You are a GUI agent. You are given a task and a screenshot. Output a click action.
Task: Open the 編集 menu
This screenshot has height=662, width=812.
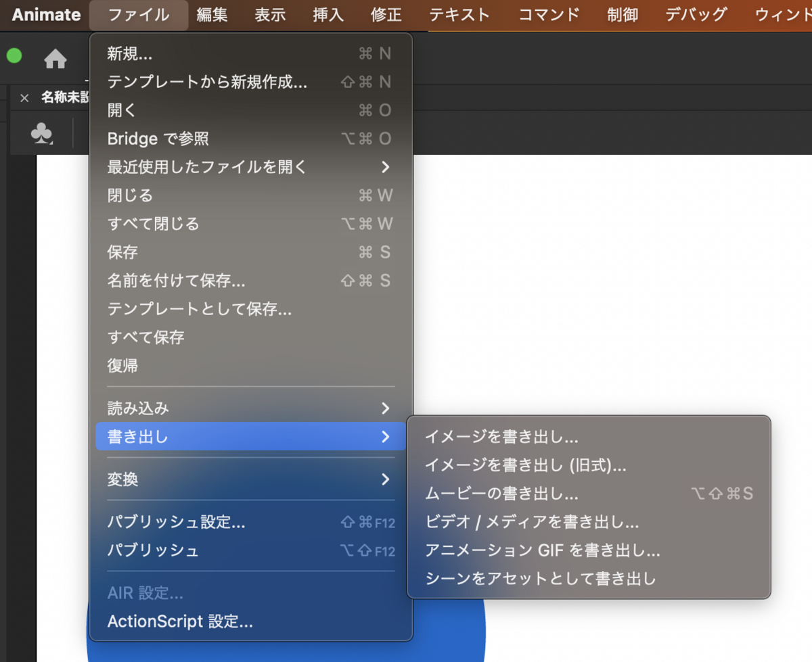pos(212,14)
